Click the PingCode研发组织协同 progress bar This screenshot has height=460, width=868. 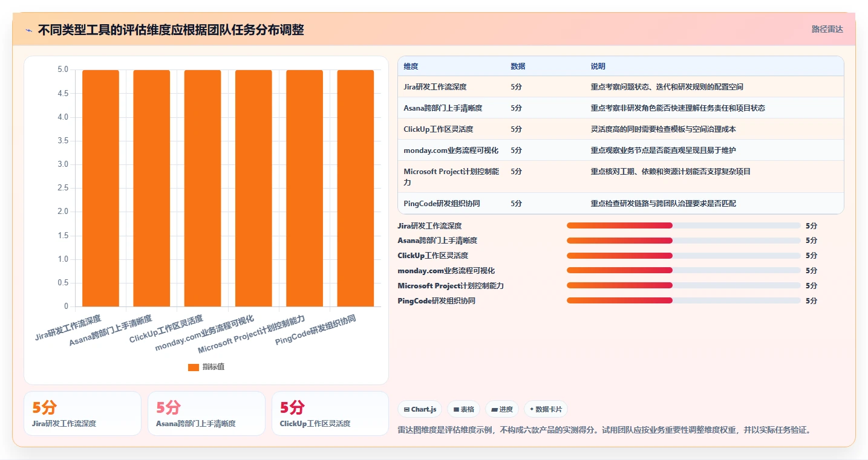click(684, 300)
